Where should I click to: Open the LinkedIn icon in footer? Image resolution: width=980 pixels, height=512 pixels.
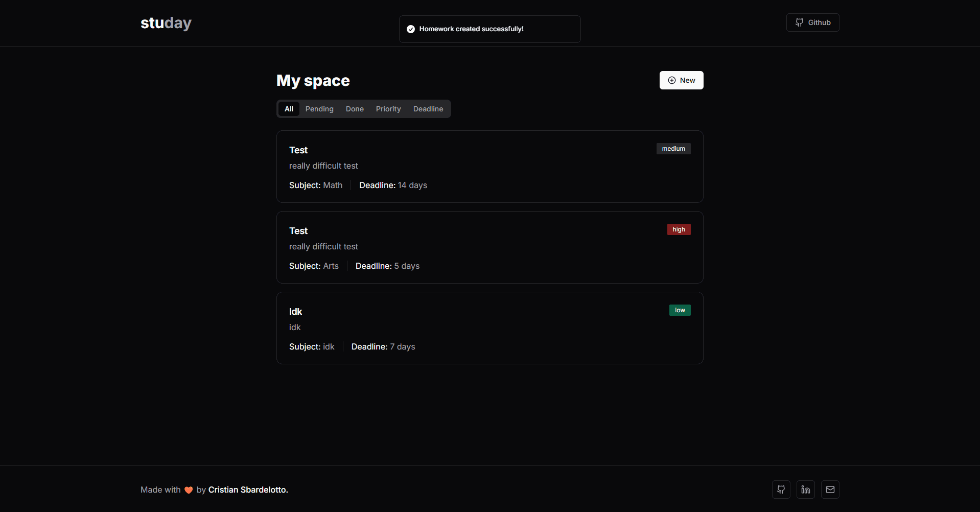pos(805,490)
